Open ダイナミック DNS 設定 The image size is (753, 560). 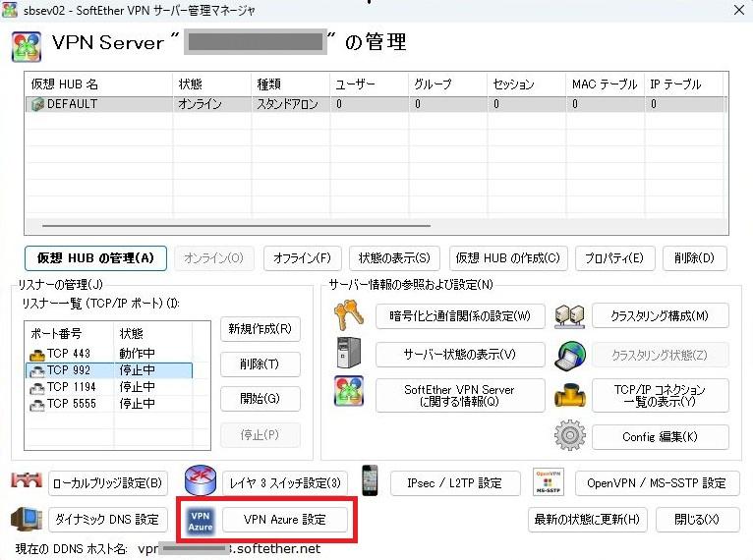(108, 520)
